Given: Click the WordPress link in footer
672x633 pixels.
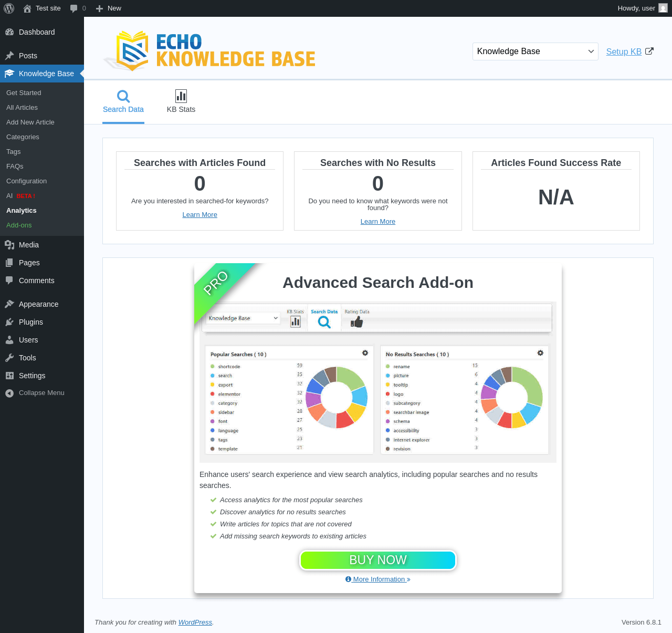Looking at the screenshot, I should (x=195, y=622).
